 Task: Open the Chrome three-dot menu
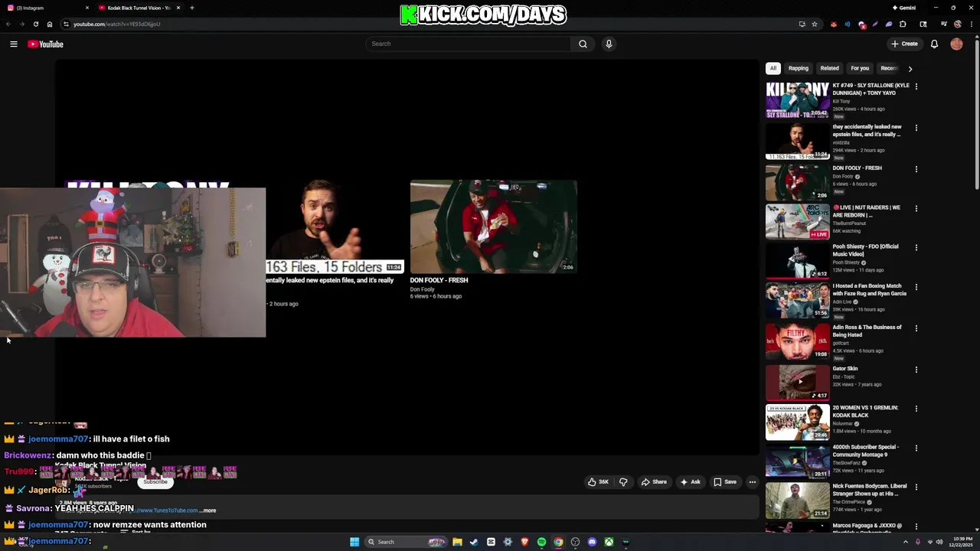[x=972, y=24]
